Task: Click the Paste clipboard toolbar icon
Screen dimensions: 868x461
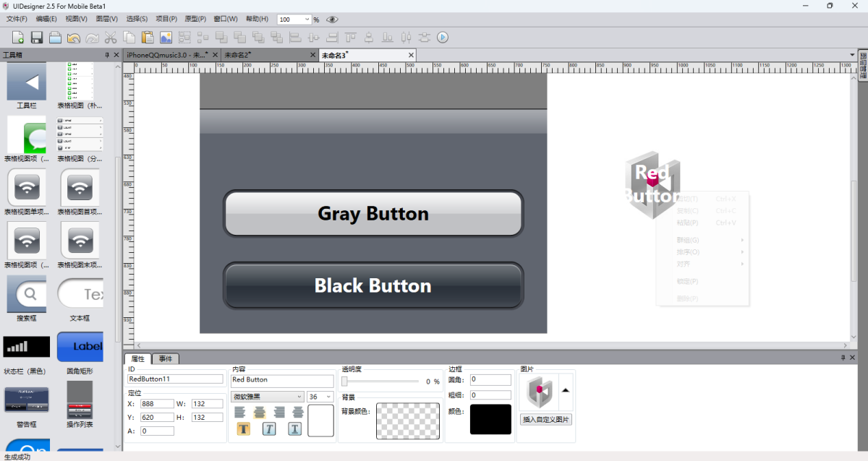Action: tap(148, 38)
